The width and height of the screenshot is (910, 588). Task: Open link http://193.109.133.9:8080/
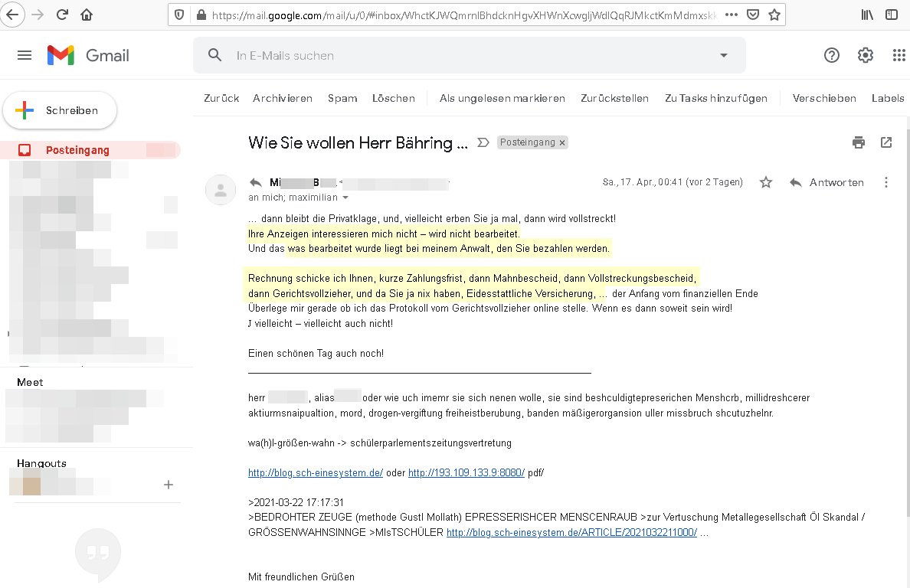(466, 472)
